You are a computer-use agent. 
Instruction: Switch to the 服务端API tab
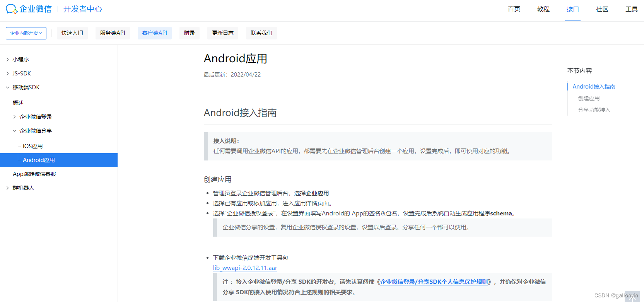click(113, 33)
